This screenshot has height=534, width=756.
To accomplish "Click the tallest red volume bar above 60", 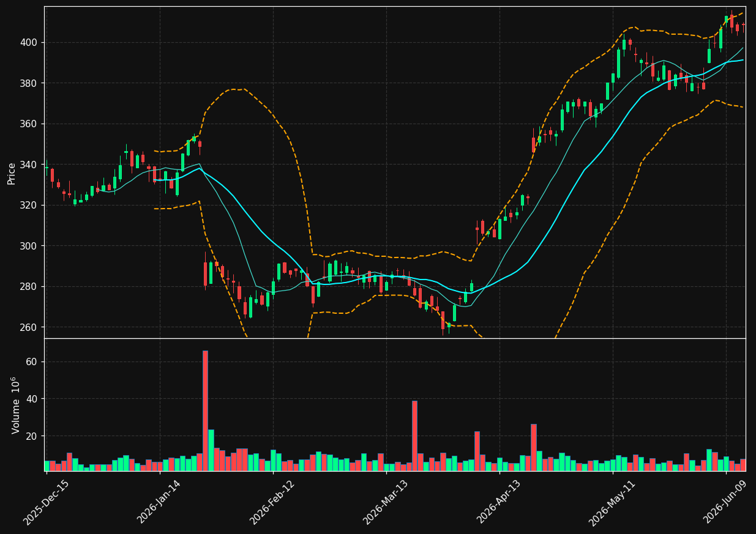I will click(x=205, y=410).
